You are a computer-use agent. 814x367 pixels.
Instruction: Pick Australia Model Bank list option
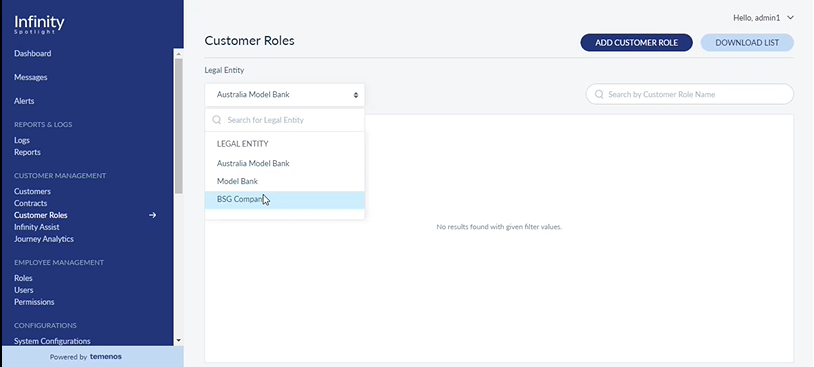pos(284,164)
